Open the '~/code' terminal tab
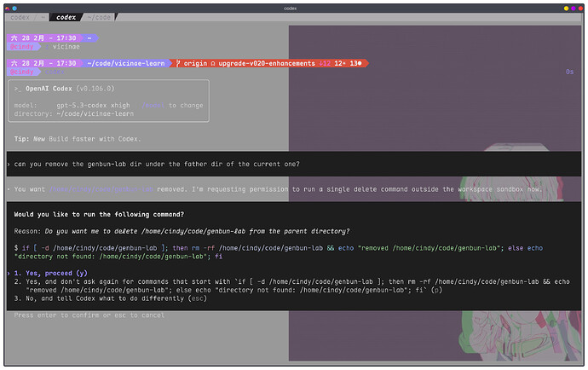The image size is (588, 370). click(99, 17)
